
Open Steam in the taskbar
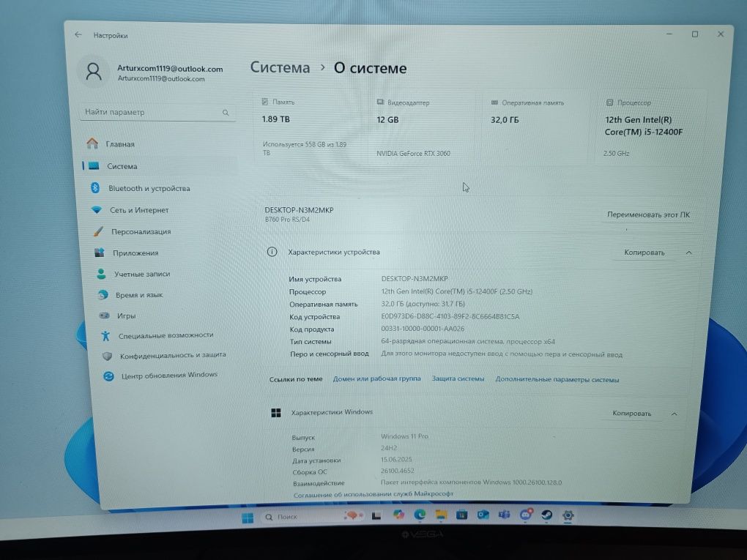[x=546, y=515]
